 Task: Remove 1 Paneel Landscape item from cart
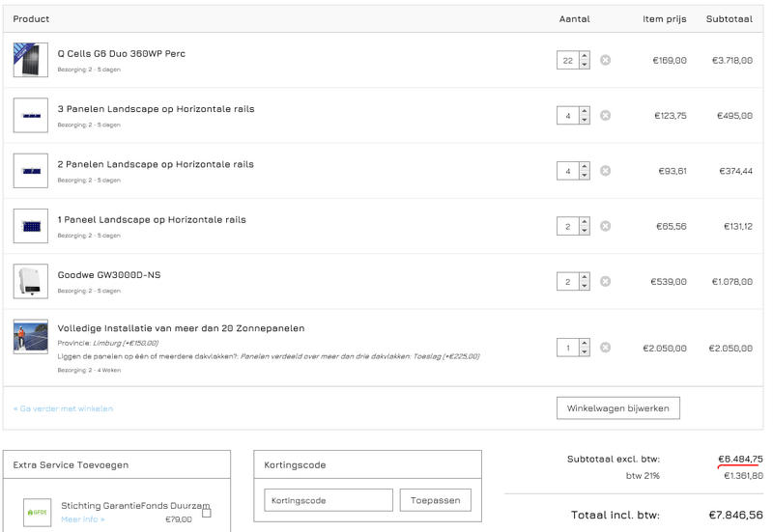point(606,226)
